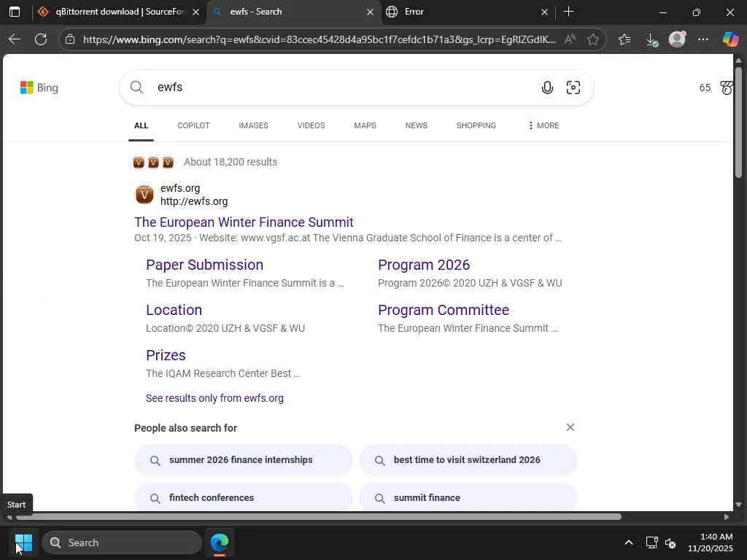Click the search magnifier icon in Bing box
Screen dimensions: 747x560
tap(136, 87)
